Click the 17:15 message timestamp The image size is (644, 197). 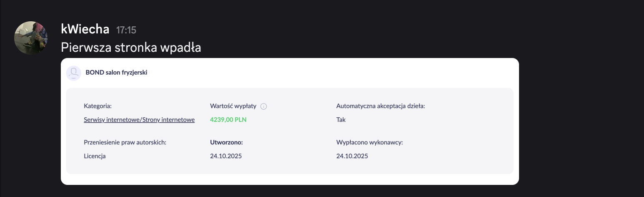click(126, 30)
